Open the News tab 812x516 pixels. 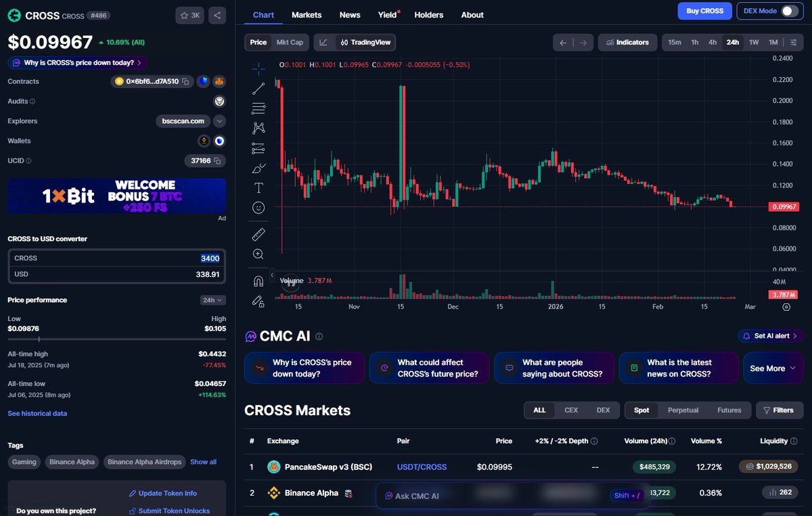pos(350,15)
